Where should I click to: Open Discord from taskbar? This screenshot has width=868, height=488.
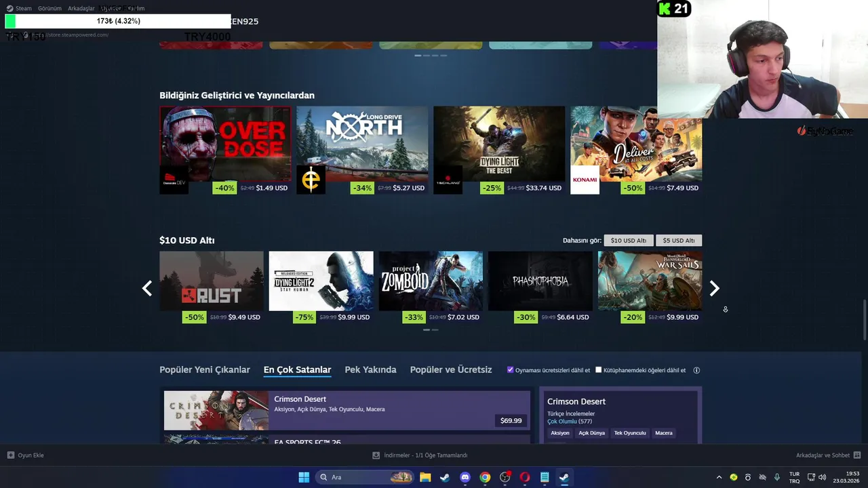465,477
